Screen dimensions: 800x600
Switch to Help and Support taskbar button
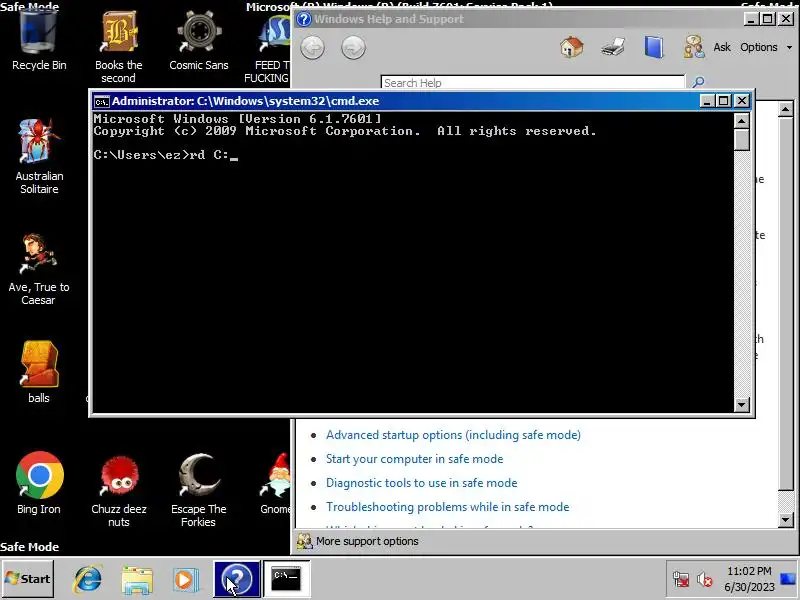point(237,579)
